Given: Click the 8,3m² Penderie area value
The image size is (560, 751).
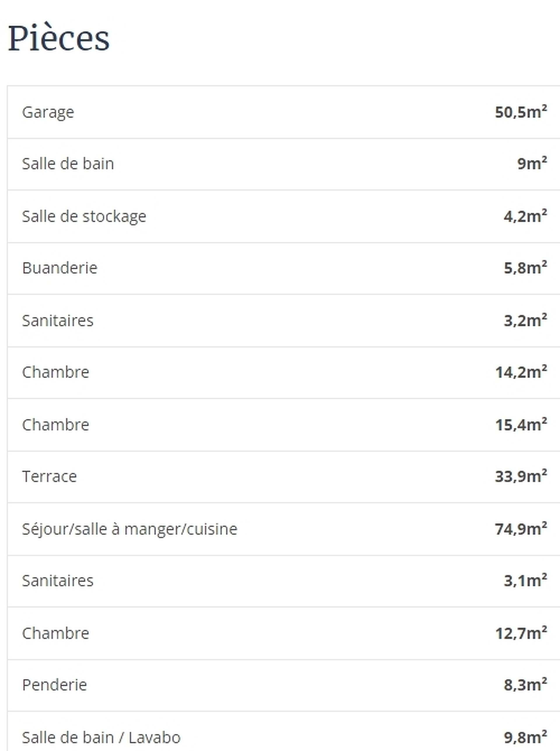Looking at the screenshot, I should (x=525, y=685).
